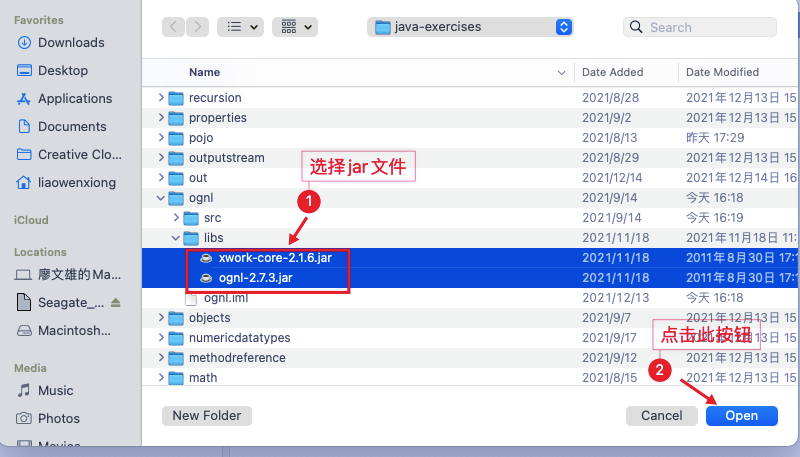The image size is (800, 457).
Task: Expand the math folder
Action: (x=161, y=377)
